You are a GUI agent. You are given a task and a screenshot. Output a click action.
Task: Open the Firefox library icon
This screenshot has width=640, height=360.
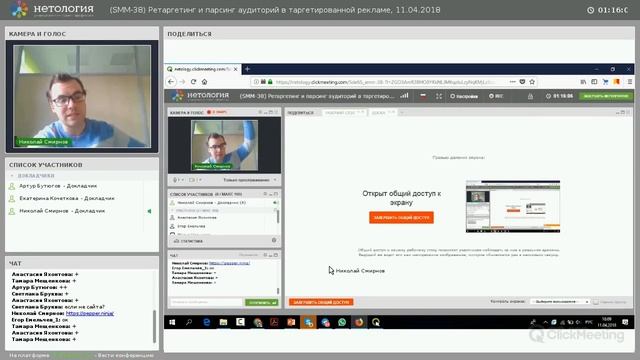coord(583,82)
